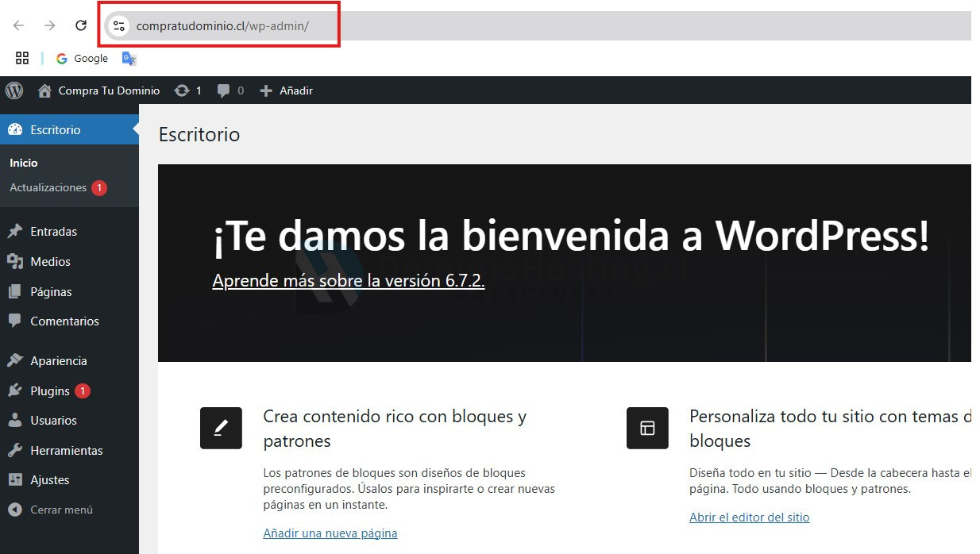Click the site information icon in address bar

point(119,26)
